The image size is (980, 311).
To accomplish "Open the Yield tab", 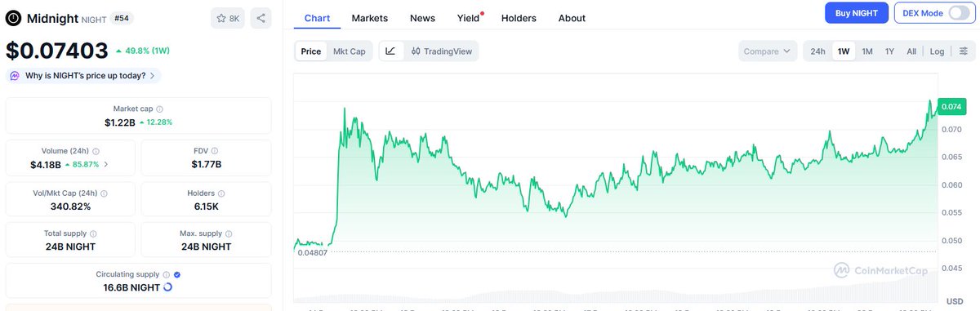I will point(468,18).
